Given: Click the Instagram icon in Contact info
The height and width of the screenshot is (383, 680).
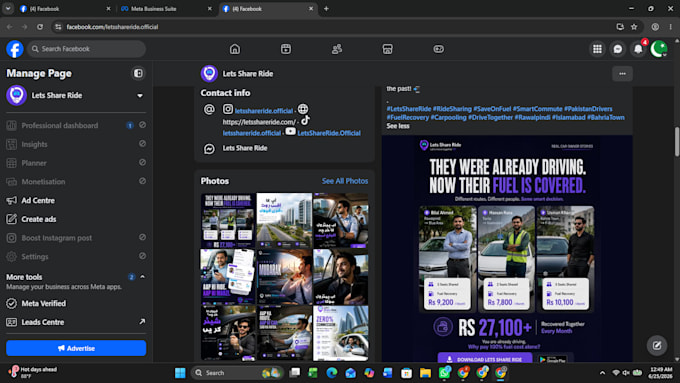Looking at the screenshot, I should click(x=228, y=109).
